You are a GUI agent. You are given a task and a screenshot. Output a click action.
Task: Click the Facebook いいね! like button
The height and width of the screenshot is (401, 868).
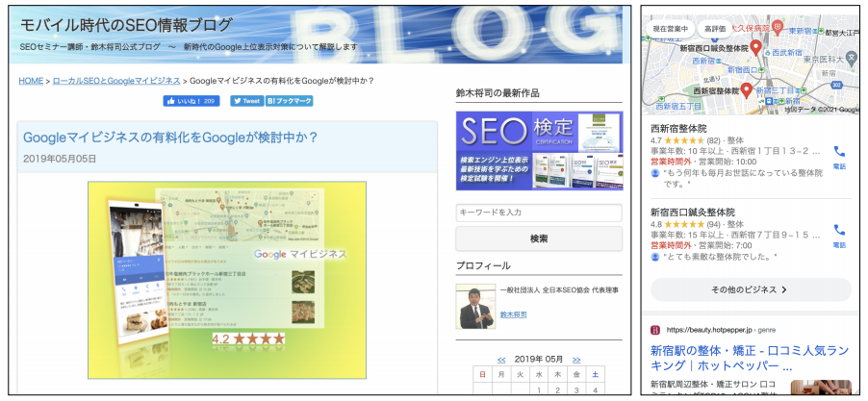[x=191, y=101]
